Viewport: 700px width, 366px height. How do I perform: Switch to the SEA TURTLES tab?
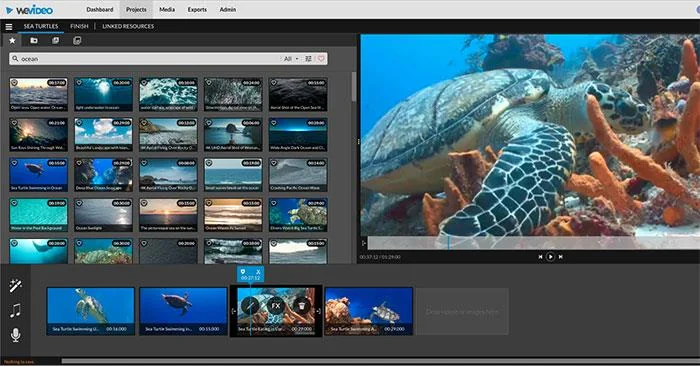click(x=41, y=26)
